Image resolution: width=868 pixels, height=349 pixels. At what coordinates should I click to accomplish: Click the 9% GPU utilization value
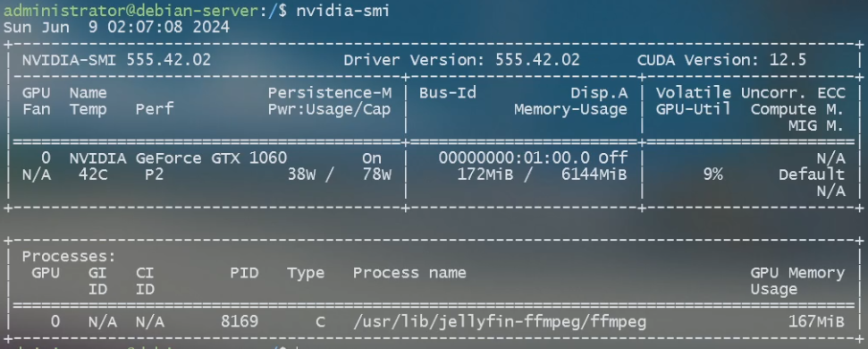point(713,175)
